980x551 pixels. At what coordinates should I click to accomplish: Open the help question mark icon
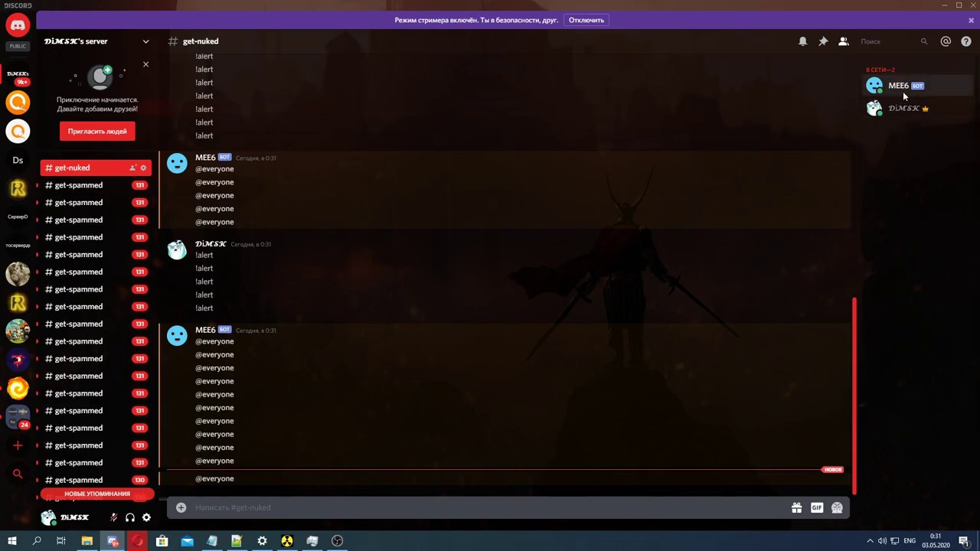(966, 41)
